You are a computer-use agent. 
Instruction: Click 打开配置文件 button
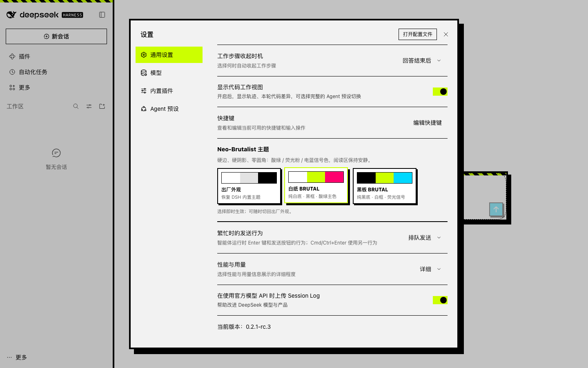click(x=418, y=34)
